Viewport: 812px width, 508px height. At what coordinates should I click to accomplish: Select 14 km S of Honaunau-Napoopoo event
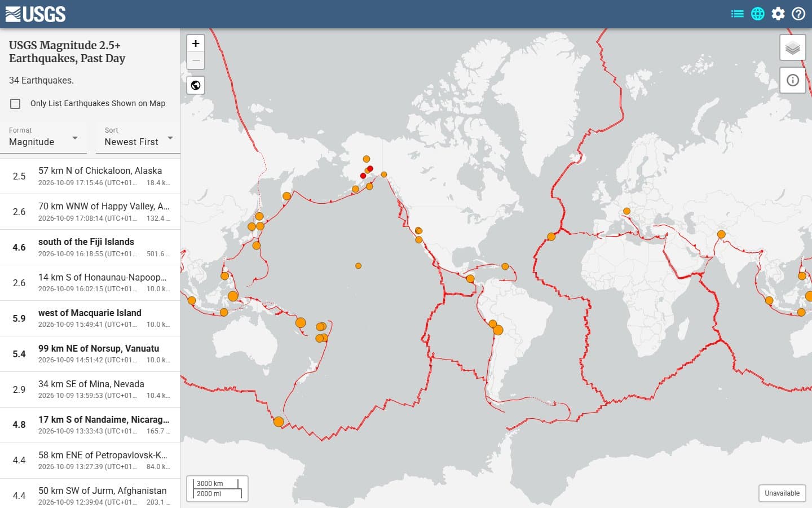(90, 283)
